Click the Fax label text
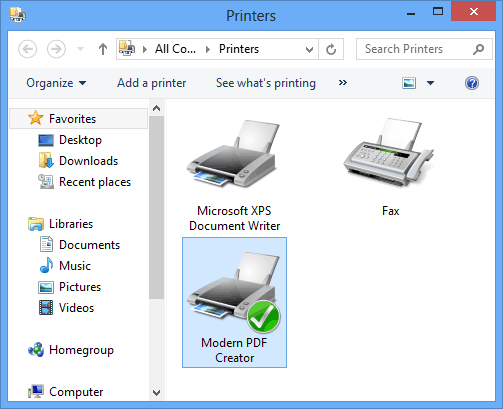The image size is (503, 409). coord(390,211)
